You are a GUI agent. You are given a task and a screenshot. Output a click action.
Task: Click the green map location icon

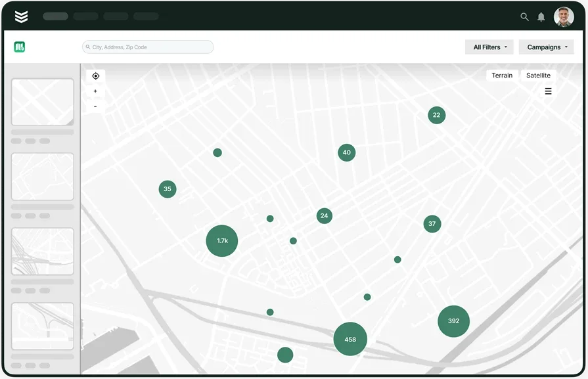point(19,47)
